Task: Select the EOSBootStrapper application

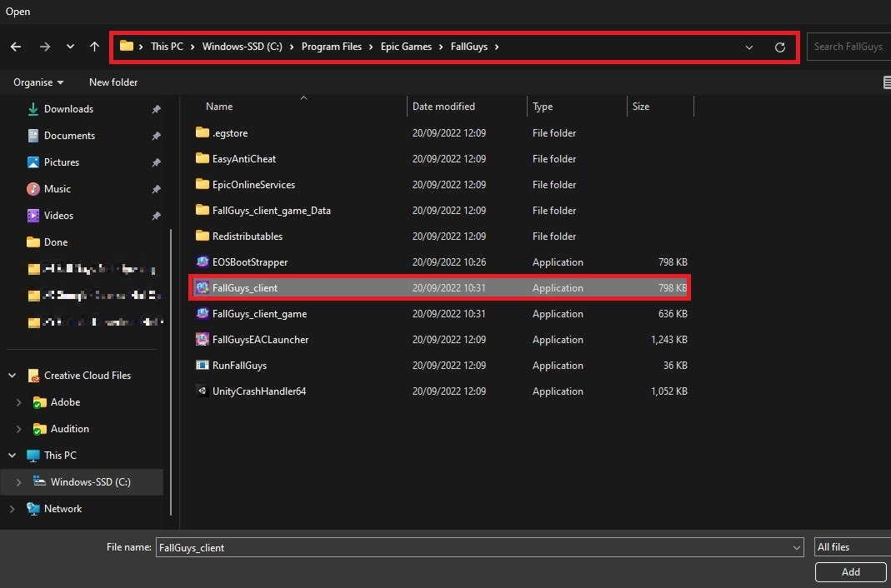Action: 440,262
